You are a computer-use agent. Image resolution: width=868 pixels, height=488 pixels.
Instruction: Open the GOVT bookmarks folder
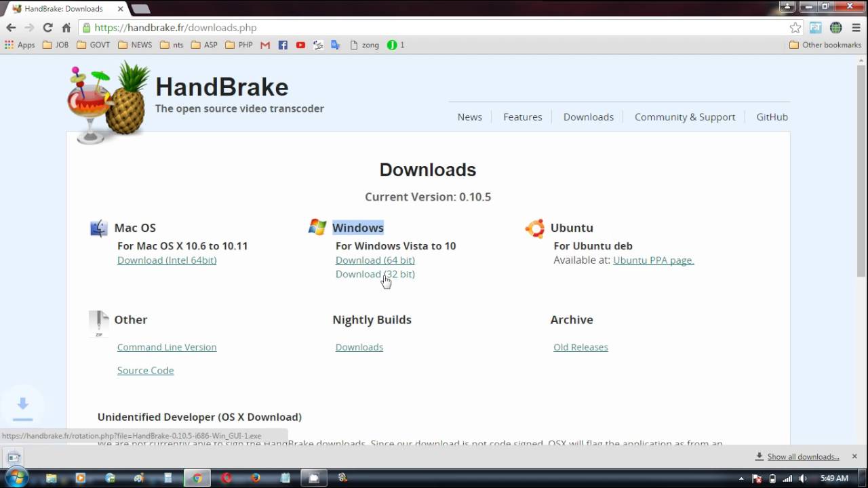[94, 45]
